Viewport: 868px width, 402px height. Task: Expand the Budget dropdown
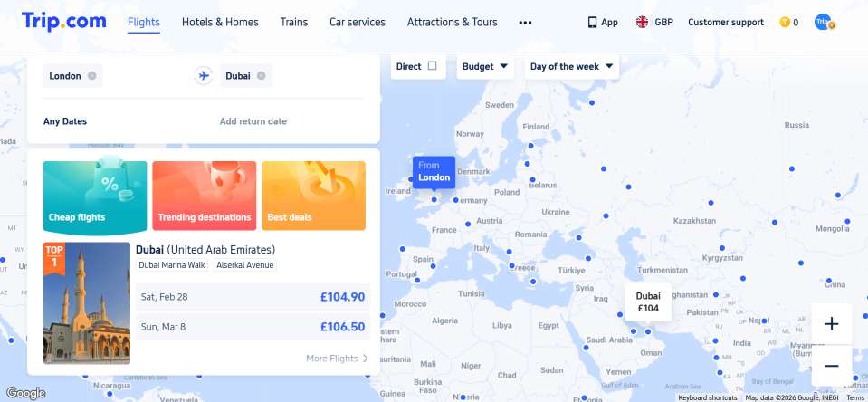coord(485,66)
